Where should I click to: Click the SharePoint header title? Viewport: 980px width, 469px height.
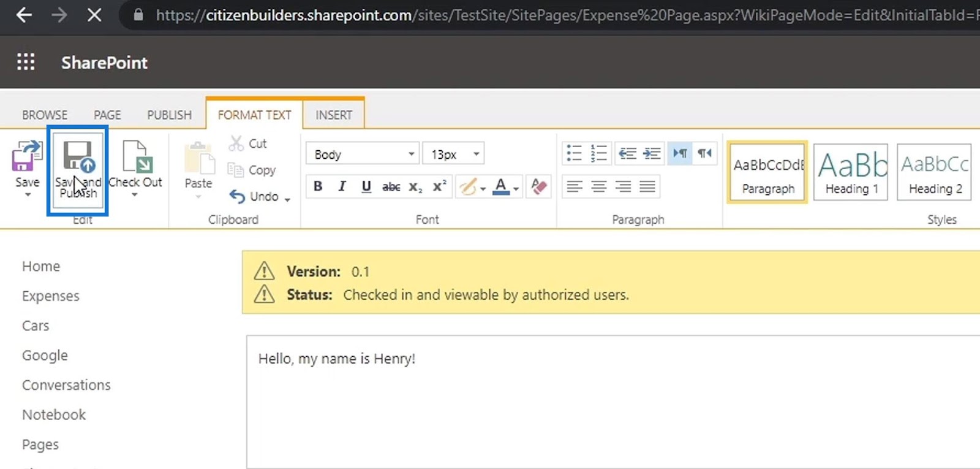point(104,63)
